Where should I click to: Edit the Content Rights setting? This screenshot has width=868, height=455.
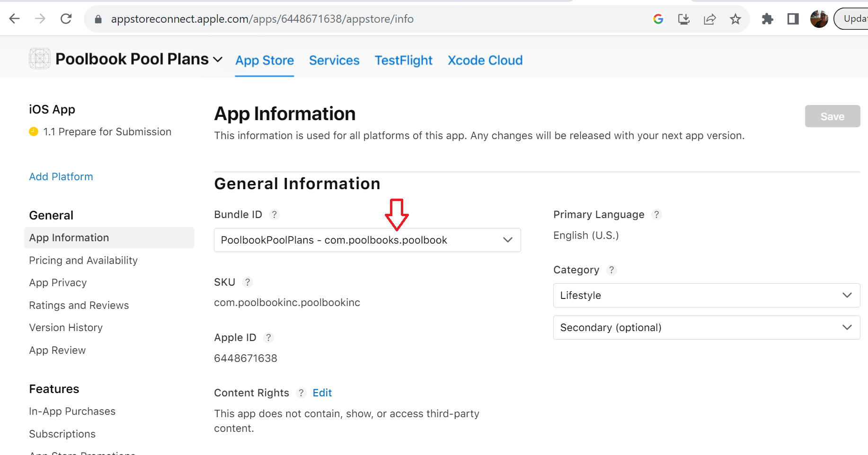(x=322, y=393)
